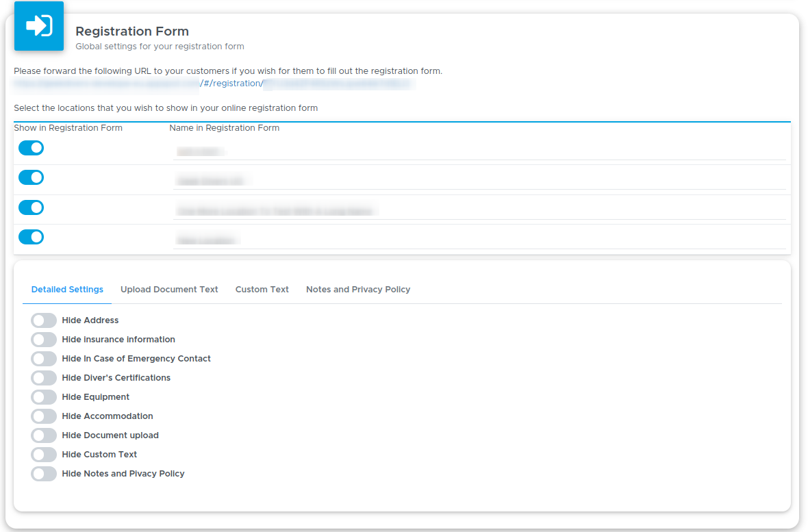Enable the Hide Address toggle
Viewport: 808px width, 532px height.
[x=43, y=320]
